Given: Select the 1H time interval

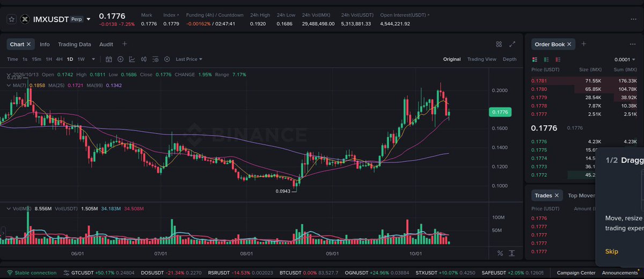Looking at the screenshot, I should (49, 59).
